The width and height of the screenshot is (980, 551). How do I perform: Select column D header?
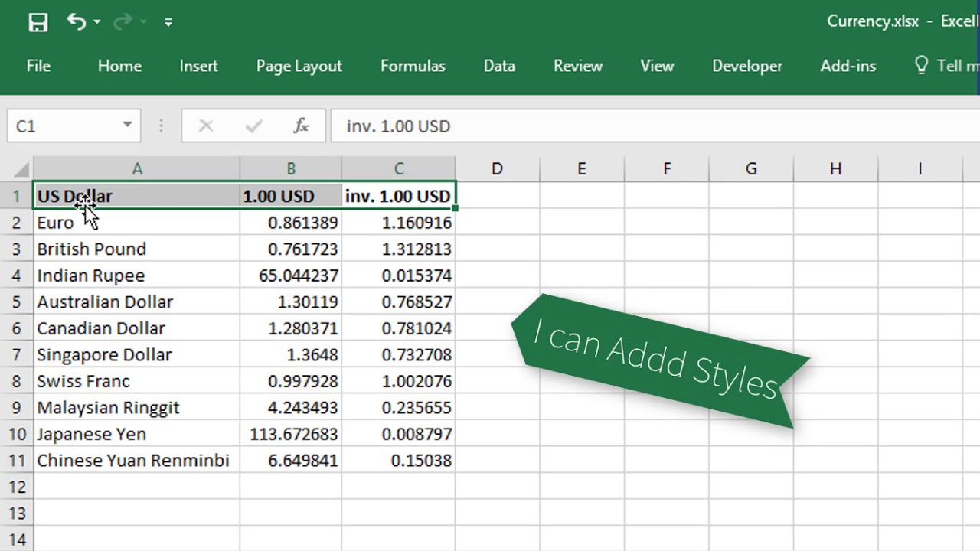pos(497,169)
